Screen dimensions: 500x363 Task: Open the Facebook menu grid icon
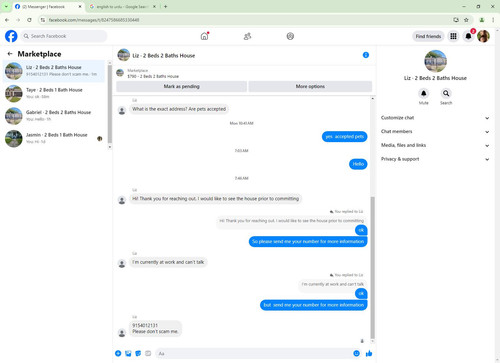click(x=453, y=36)
